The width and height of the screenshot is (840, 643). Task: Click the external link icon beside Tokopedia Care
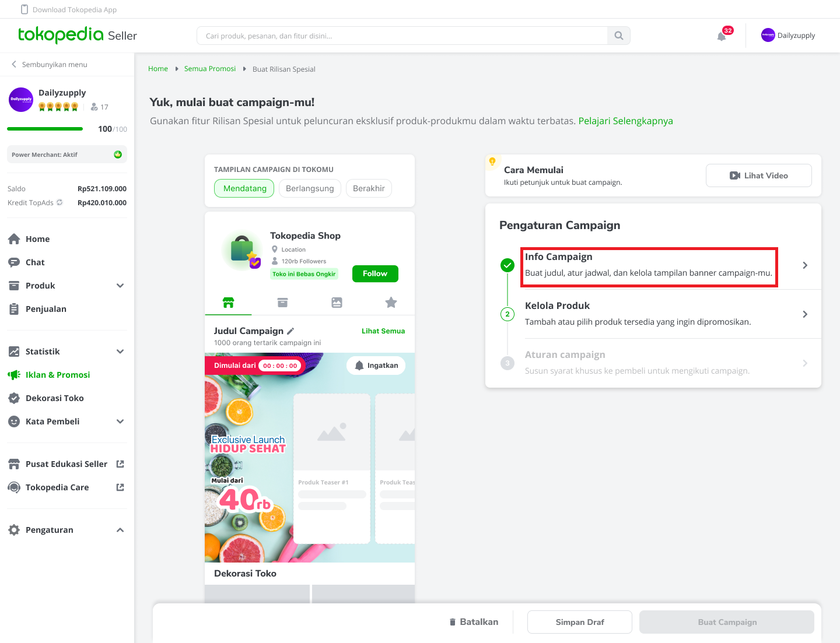[120, 487]
